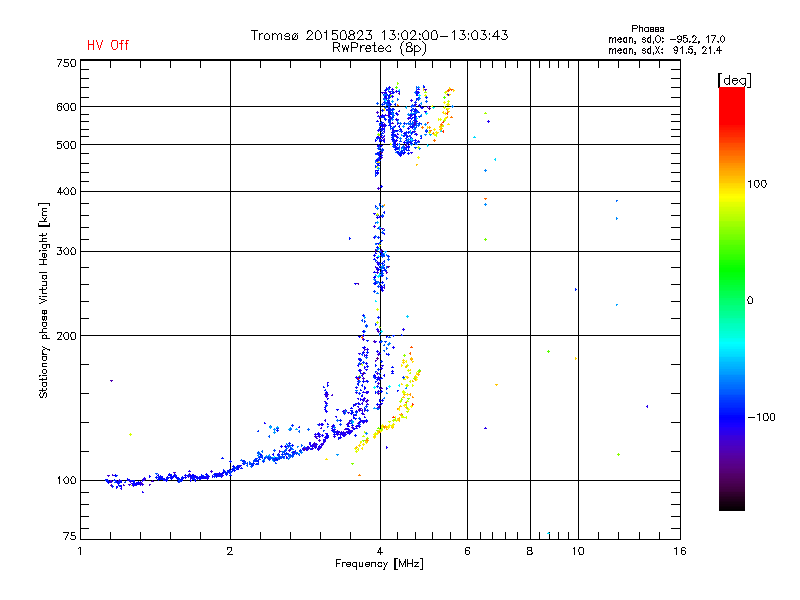Click the mean, sd,O: -95.2, 17.0 line
The width and height of the screenshot is (800, 600).
point(666,39)
